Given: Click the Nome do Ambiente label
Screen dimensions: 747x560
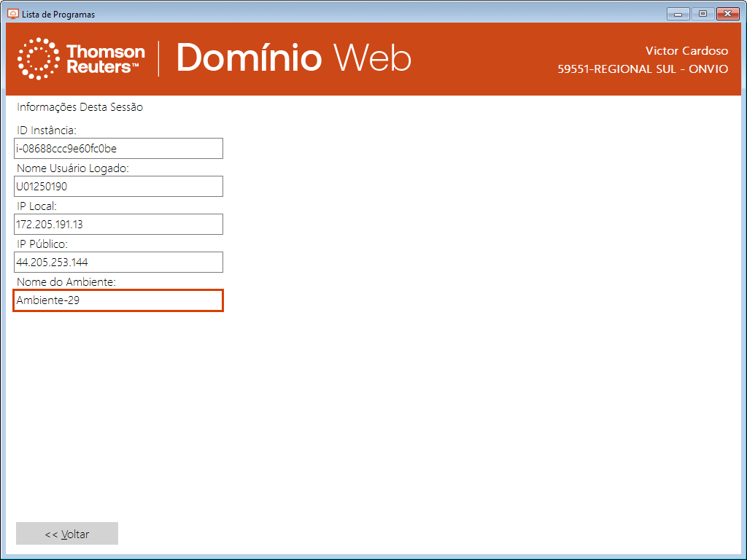Looking at the screenshot, I should click(x=66, y=282).
